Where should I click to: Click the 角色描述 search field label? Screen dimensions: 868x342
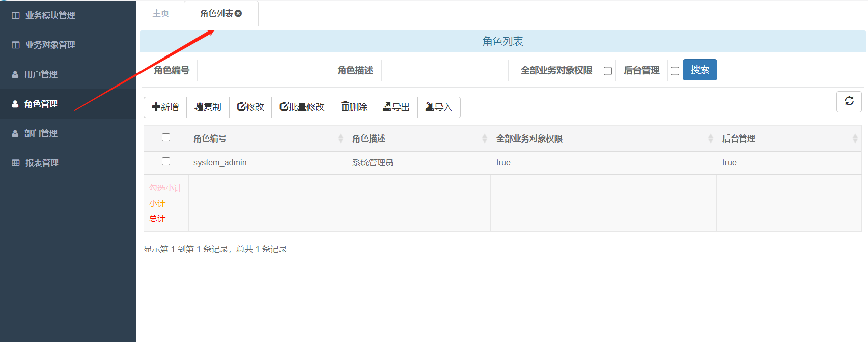click(x=355, y=70)
